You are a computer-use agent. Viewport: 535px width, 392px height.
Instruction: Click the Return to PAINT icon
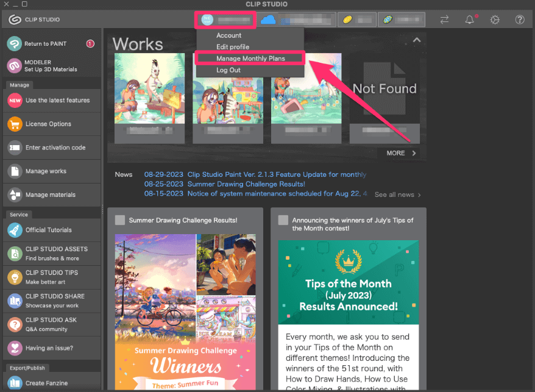pos(15,44)
